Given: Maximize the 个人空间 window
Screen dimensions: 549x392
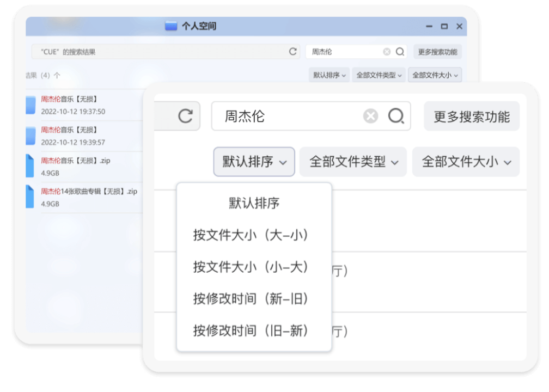Looking at the screenshot, I should tap(444, 26).
